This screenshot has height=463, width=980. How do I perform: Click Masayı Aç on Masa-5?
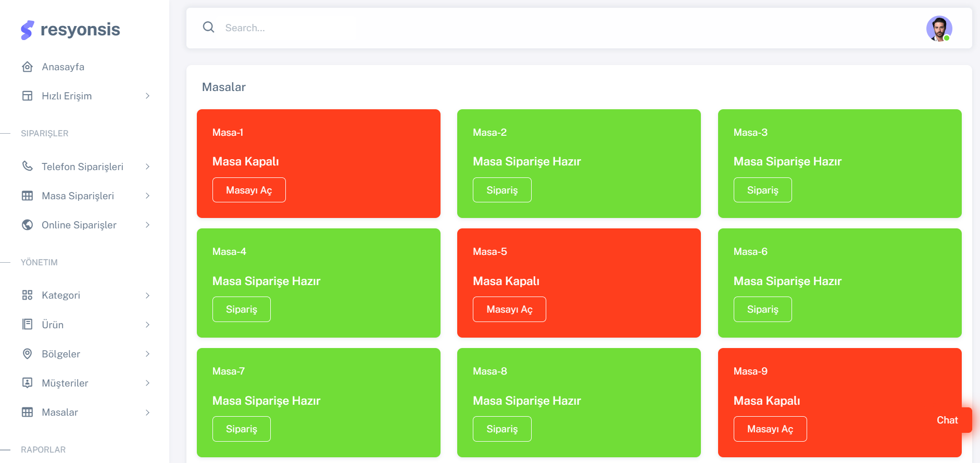click(509, 309)
